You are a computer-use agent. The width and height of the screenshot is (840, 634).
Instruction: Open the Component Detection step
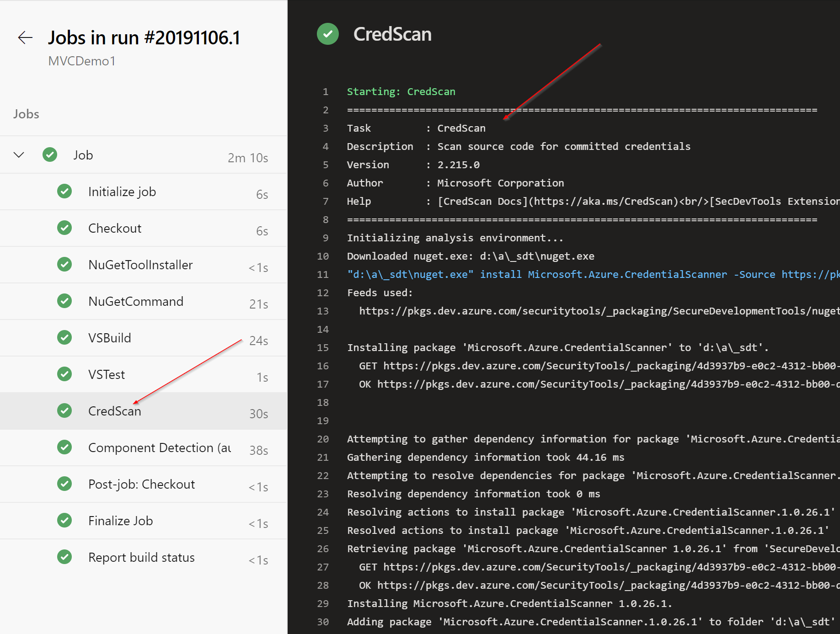tap(159, 448)
